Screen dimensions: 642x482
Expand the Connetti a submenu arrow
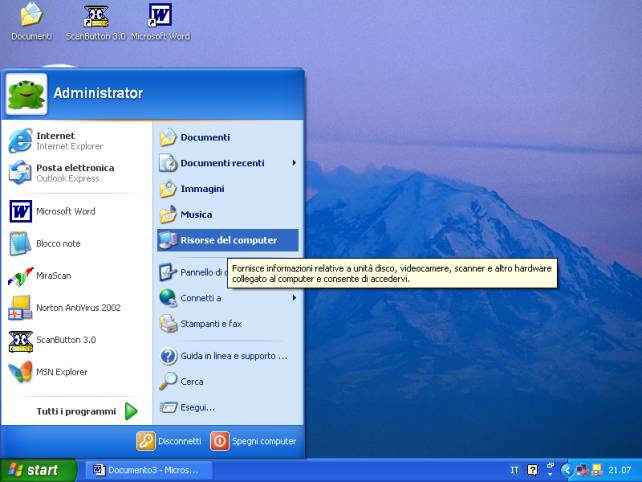[294, 298]
